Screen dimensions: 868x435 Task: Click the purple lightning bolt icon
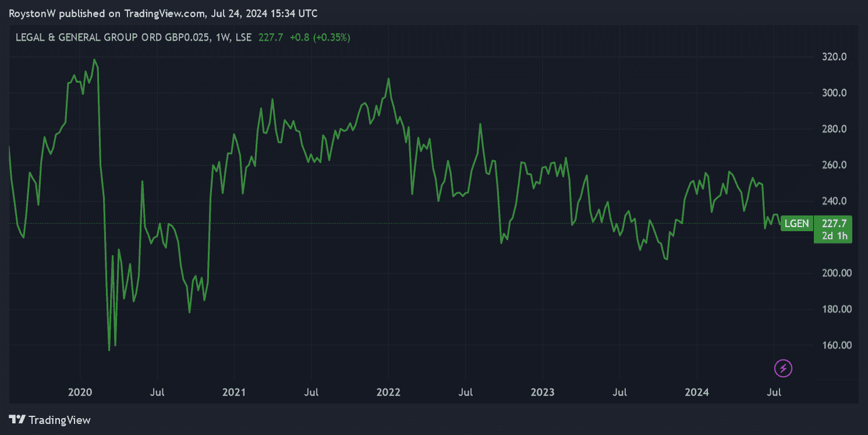tap(783, 368)
